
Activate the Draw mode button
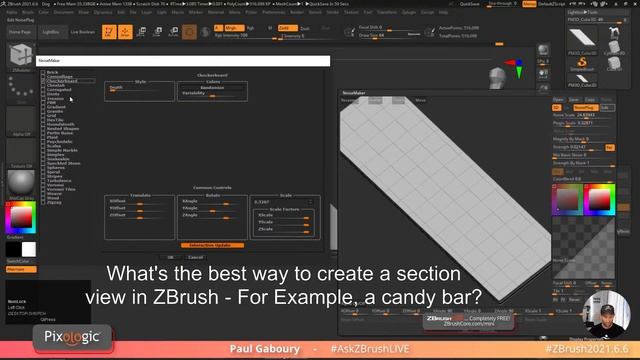click(125, 32)
